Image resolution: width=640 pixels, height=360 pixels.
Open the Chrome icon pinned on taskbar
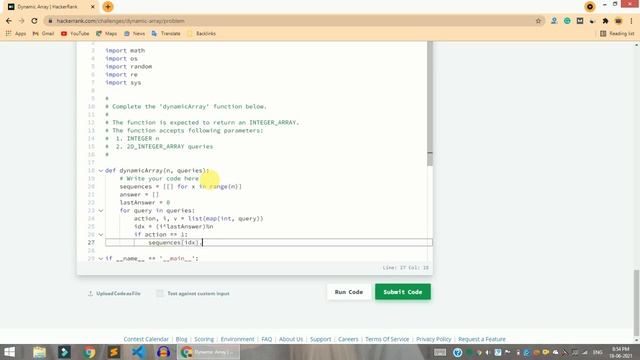pyautogui.click(x=89, y=352)
